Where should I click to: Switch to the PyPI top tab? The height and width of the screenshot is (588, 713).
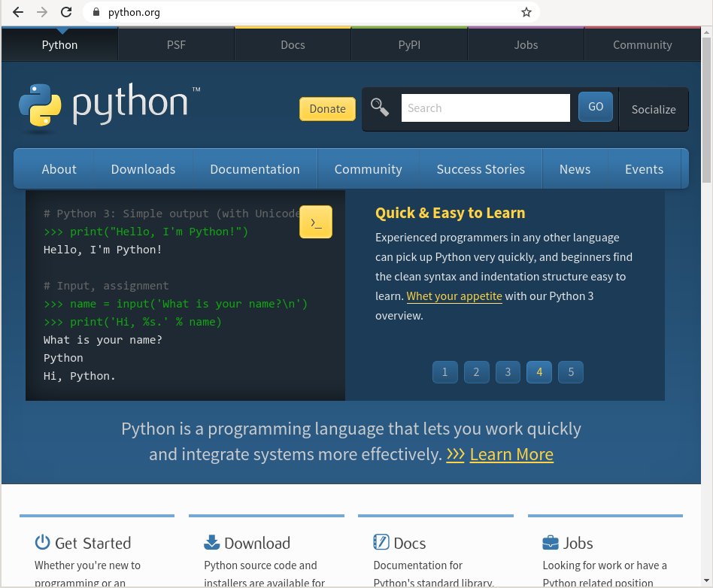409,44
